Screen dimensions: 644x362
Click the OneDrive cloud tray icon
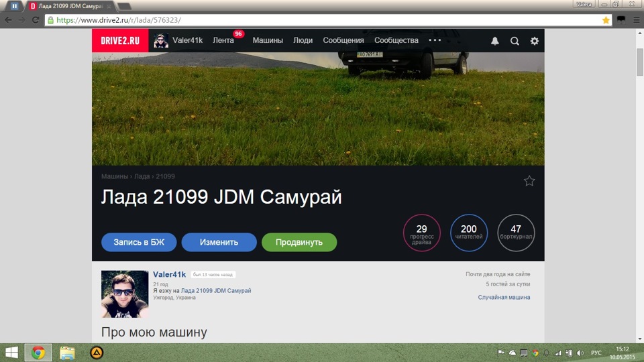coord(512,353)
